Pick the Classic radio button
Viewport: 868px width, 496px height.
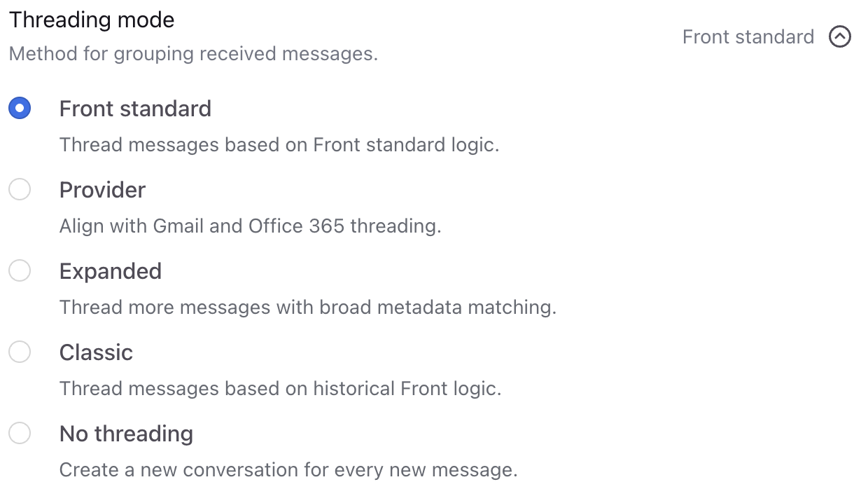pos(20,352)
